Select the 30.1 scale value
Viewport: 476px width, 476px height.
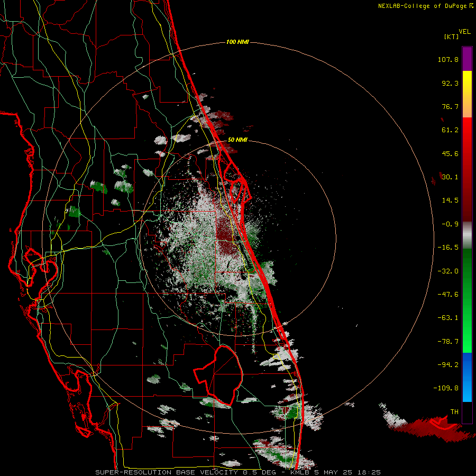[x=450, y=177]
